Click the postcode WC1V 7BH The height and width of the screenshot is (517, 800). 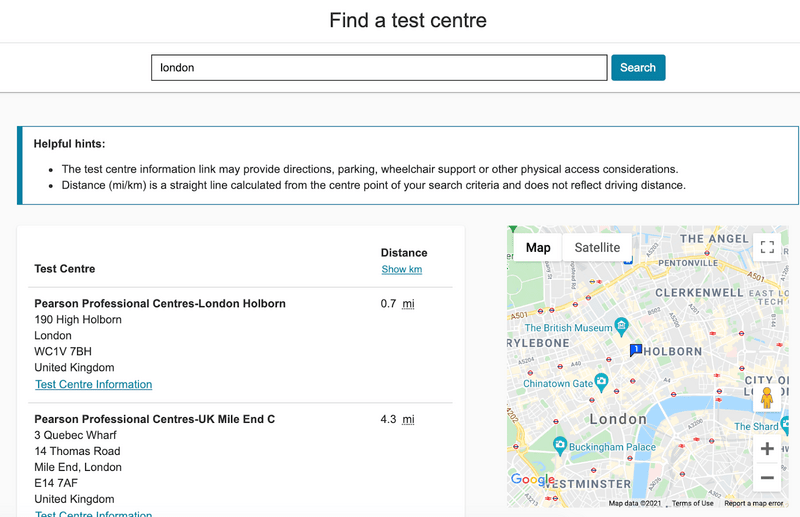coord(63,352)
